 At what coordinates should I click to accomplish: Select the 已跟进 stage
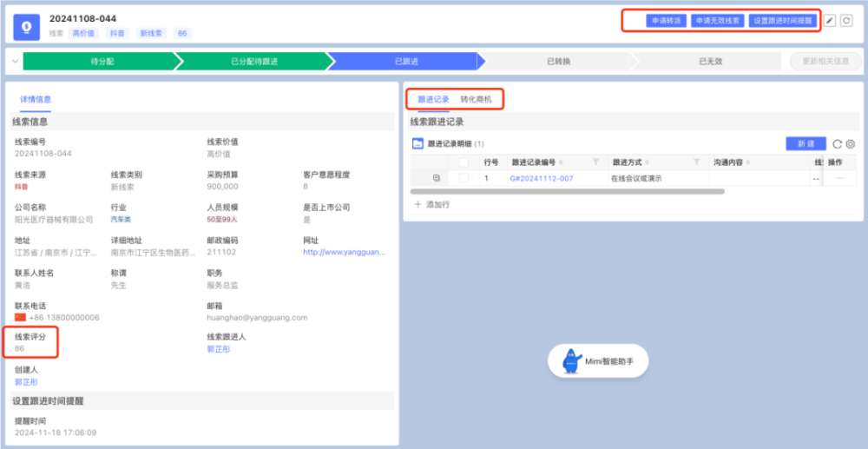point(406,62)
